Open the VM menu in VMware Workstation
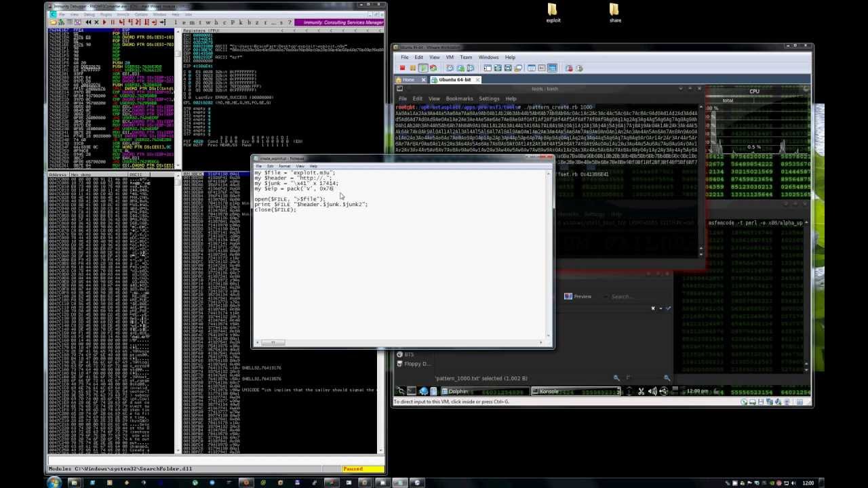 click(x=450, y=58)
